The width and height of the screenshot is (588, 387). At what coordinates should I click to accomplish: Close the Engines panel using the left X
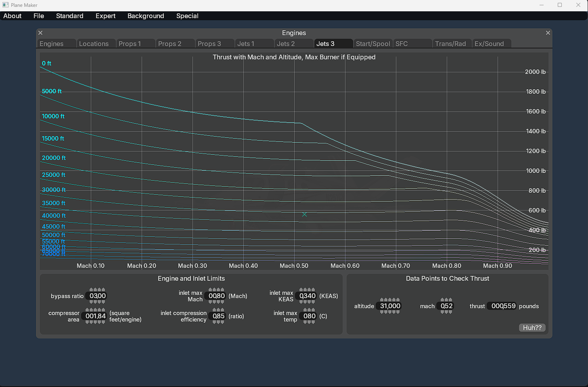(40, 33)
